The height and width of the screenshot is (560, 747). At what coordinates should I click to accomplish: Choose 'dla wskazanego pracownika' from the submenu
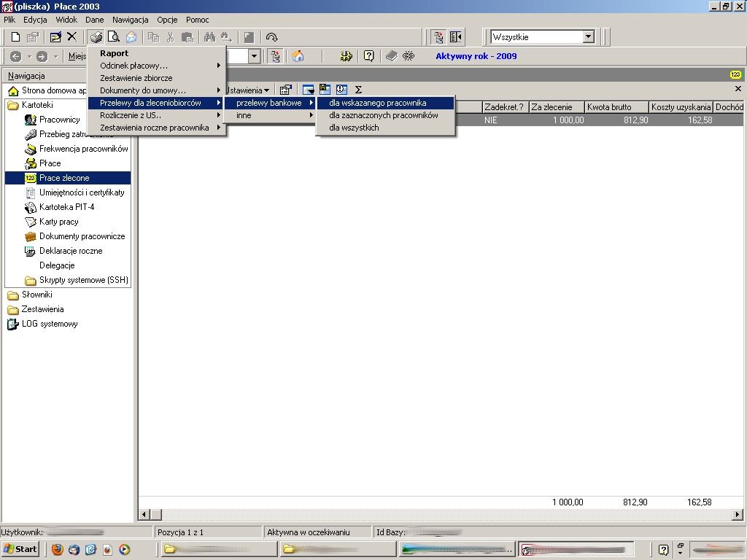(x=385, y=103)
